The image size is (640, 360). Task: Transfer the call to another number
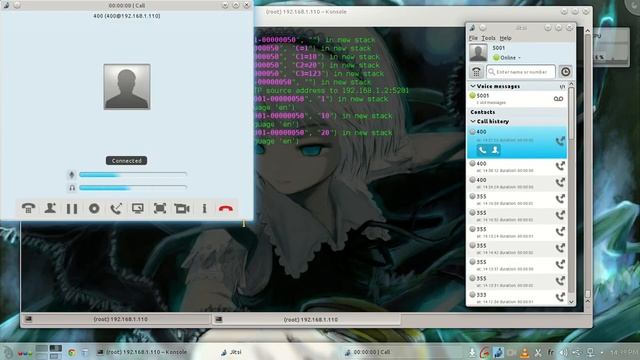[116, 208]
